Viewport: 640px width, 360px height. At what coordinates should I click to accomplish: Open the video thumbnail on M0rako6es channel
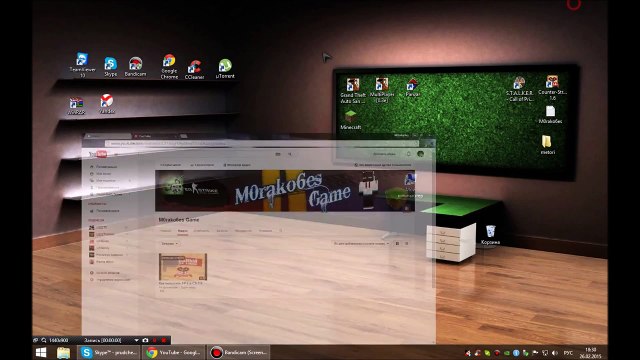[x=182, y=267]
